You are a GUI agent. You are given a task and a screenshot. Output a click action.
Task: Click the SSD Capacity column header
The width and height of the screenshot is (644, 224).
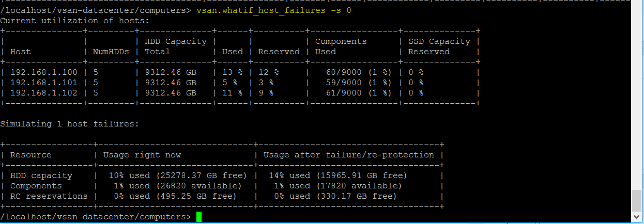click(x=439, y=41)
